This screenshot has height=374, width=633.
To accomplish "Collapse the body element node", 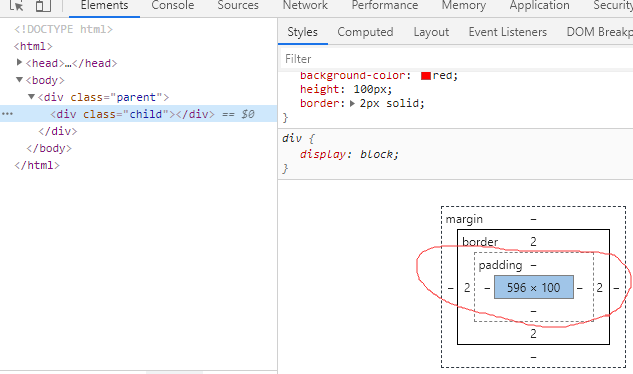I will click(x=19, y=80).
